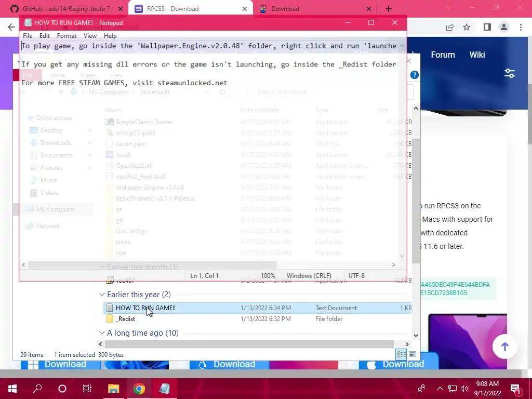Click 'Ln 1, Col 1' in Notepad status bar

point(204,275)
